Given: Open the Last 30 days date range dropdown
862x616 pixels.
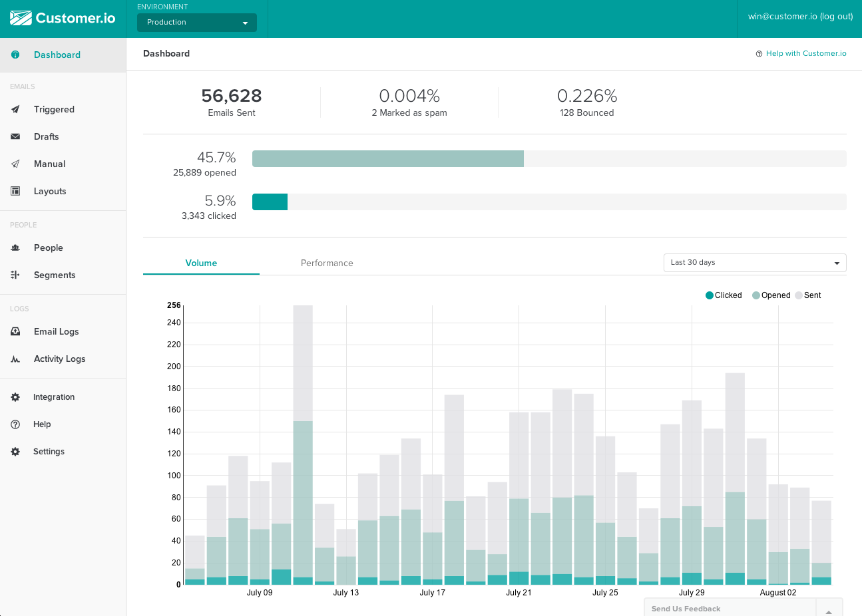Looking at the screenshot, I should pyautogui.click(x=754, y=262).
